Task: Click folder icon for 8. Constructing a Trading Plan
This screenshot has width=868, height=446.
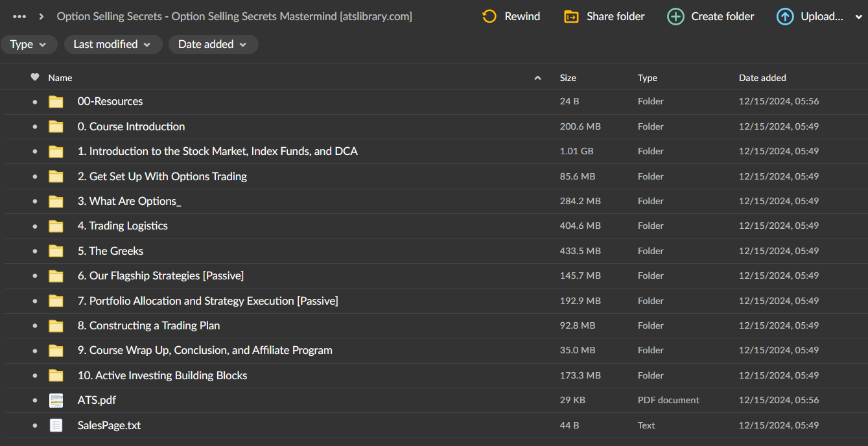Action: [56, 325]
